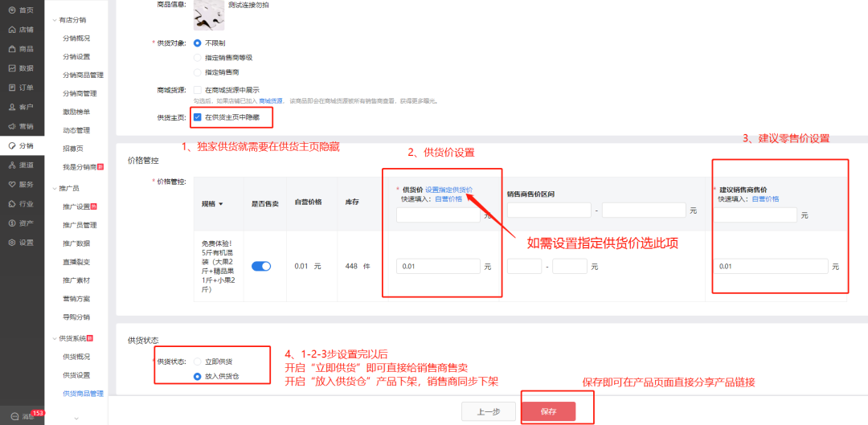Open 设置 settings gear in sidebar
The height and width of the screenshot is (425, 868).
[x=21, y=243]
